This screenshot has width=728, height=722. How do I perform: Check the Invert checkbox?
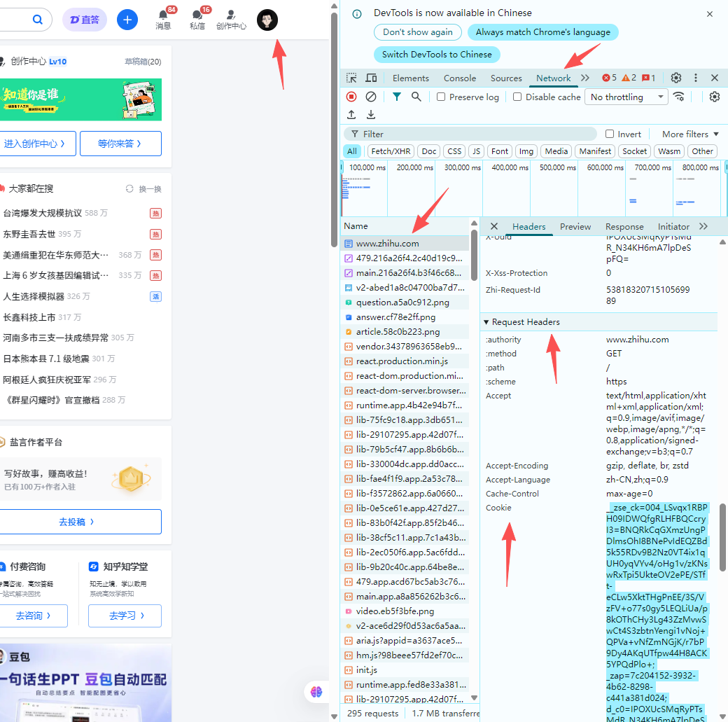(610, 134)
